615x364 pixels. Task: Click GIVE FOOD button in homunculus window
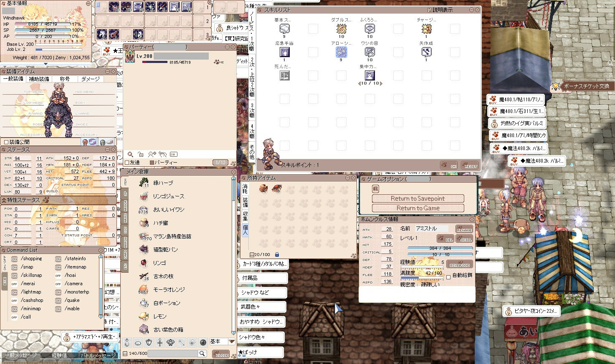point(459,264)
